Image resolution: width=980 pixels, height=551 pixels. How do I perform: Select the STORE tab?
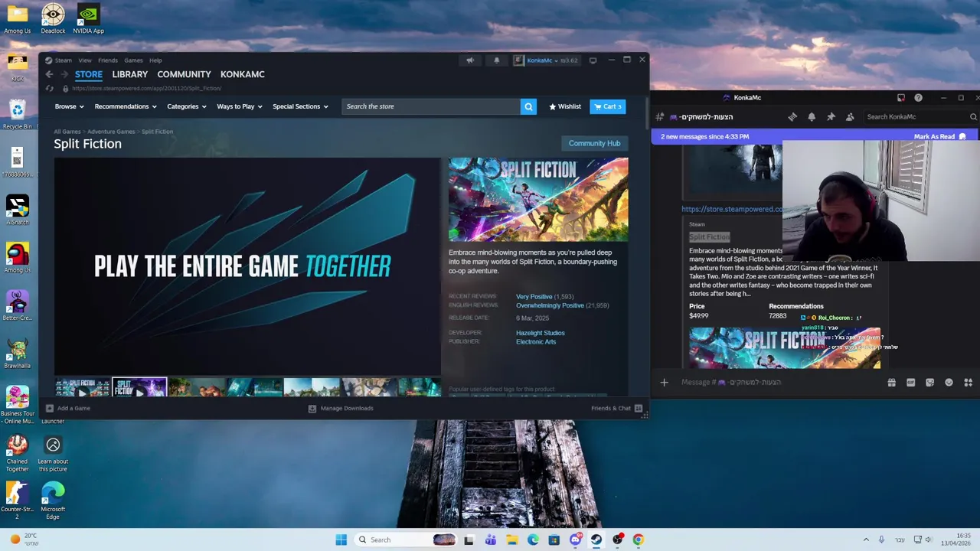coord(88,74)
